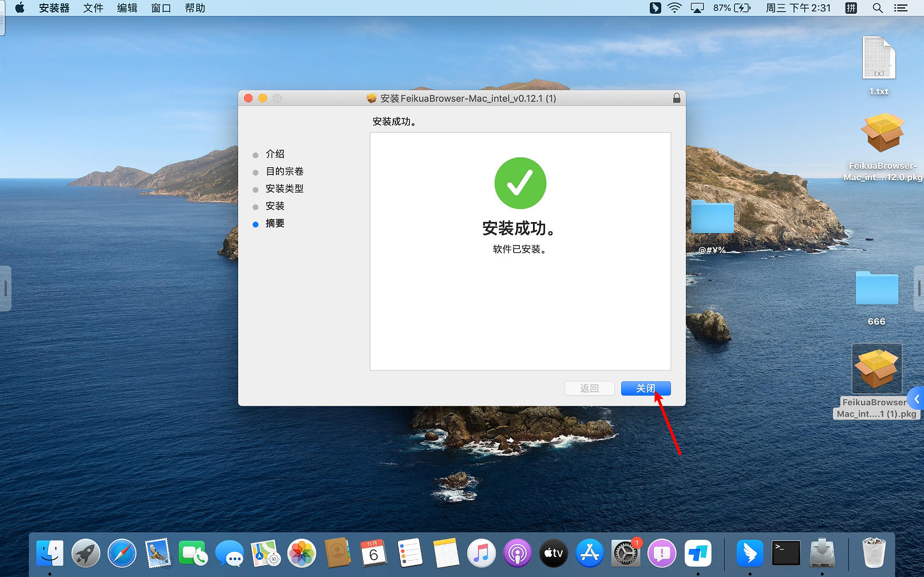Viewport: 924px width, 577px height.
Task: Expand the blue side panel chevron
Action: (916, 399)
